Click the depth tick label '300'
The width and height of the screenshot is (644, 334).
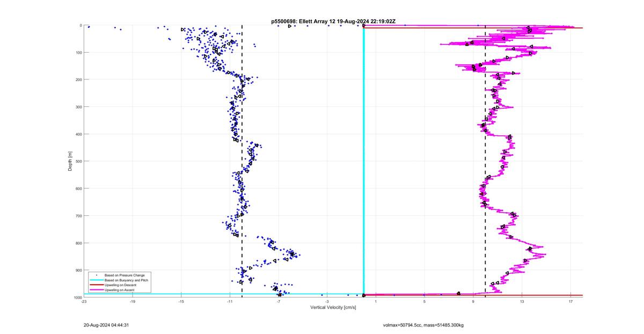pos(78,107)
